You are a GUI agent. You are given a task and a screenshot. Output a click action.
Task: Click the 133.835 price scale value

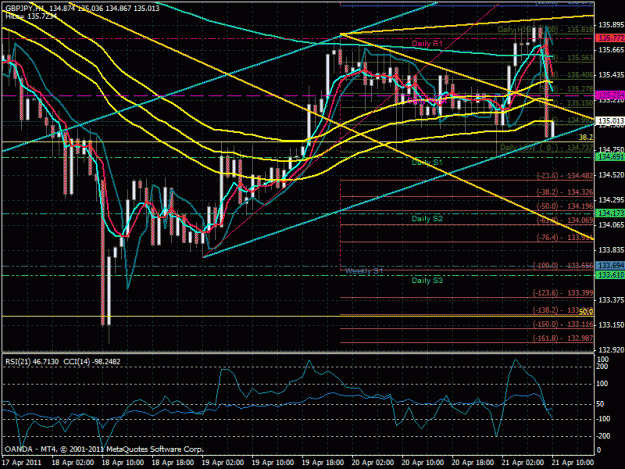click(611, 250)
